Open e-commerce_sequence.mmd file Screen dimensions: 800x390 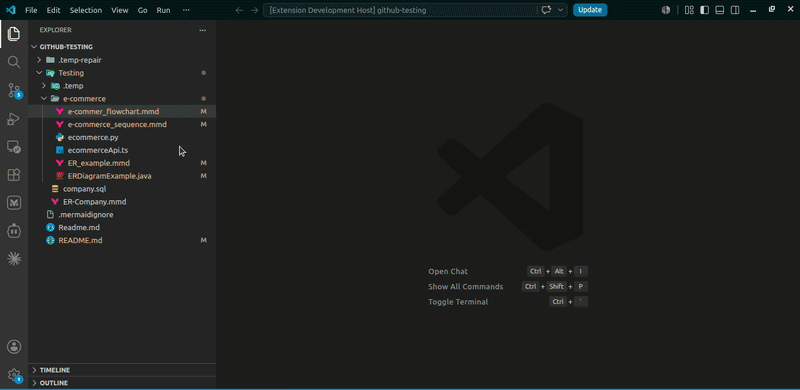pos(122,125)
